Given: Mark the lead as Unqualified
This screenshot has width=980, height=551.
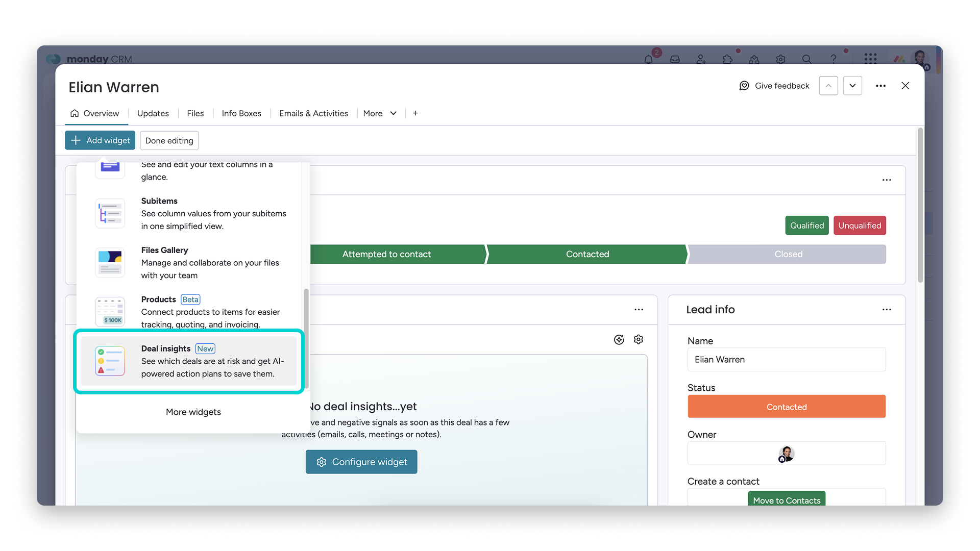Looking at the screenshot, I should 860,226.
